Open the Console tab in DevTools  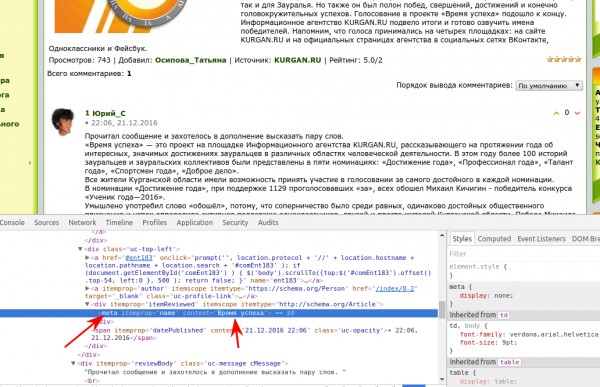tap(12, 222)
